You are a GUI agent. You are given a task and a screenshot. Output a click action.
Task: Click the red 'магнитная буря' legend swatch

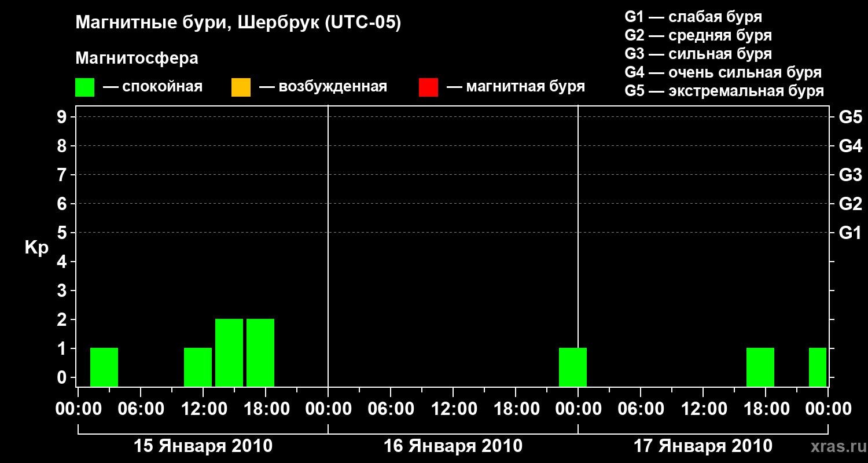coord(428,87)
